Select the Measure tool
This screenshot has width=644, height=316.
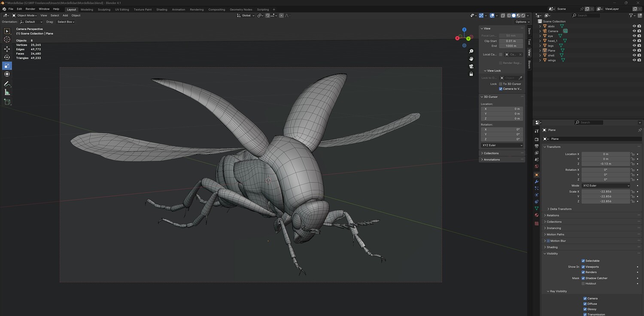(x=7, y=92)
